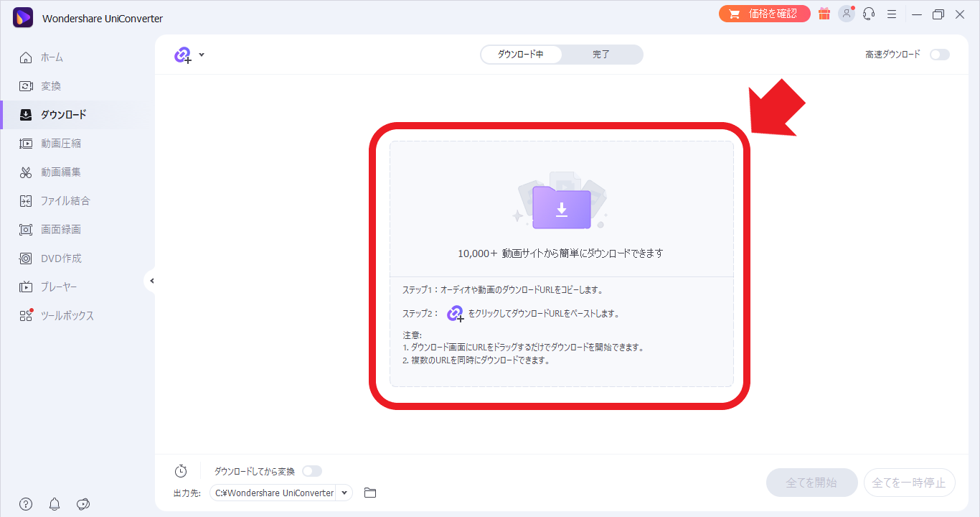The height and width of the screenshot is (517, 980).
Task: Click the note 複数のURLを同時にダウンロード
Action: point(476,360)
